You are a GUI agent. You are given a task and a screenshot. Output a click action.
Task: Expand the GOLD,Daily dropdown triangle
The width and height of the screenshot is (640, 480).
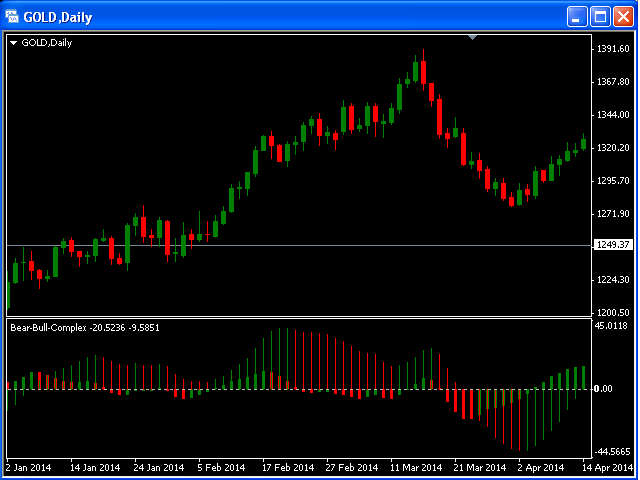pyautogui.click(x=13, y=43)
